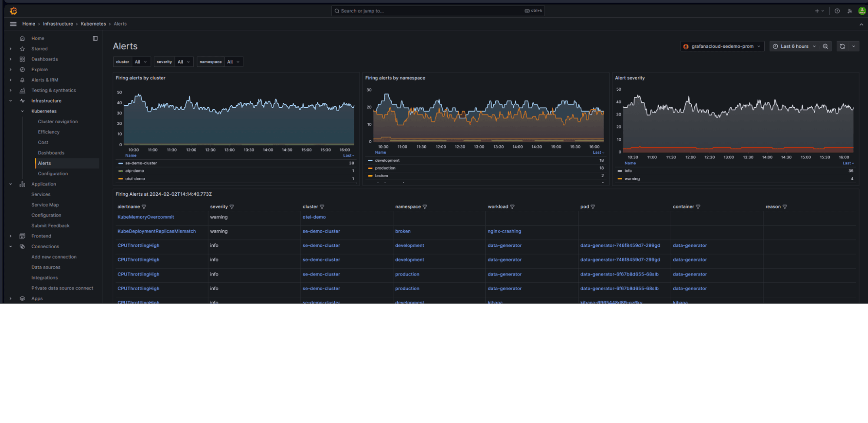This screenshot has width=868, height=423.
Task: Click the Grafana logo
Action: (13, 11)
